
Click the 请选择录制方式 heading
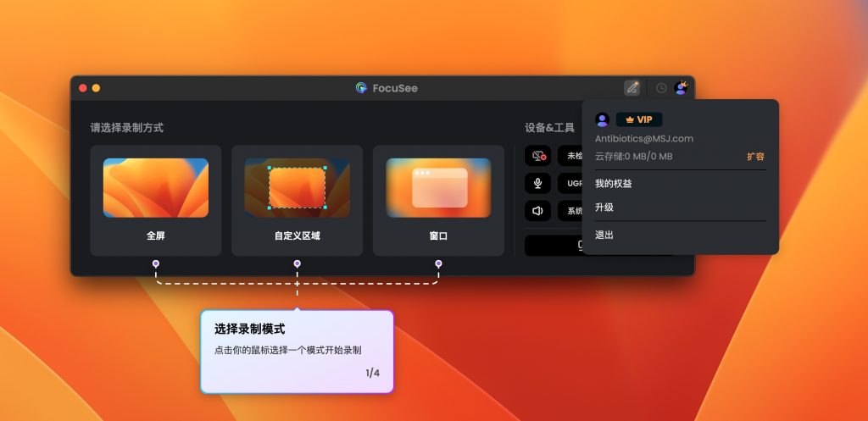(127, 128)
